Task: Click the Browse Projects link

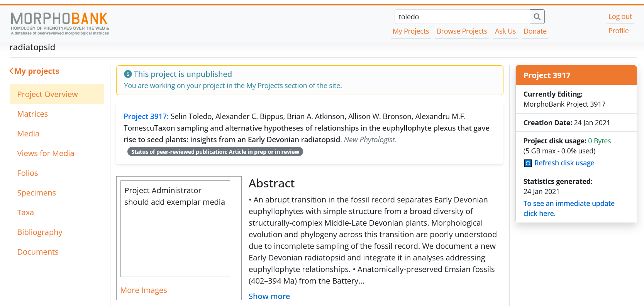Action: pyautogui.click(x=462, y=31)
